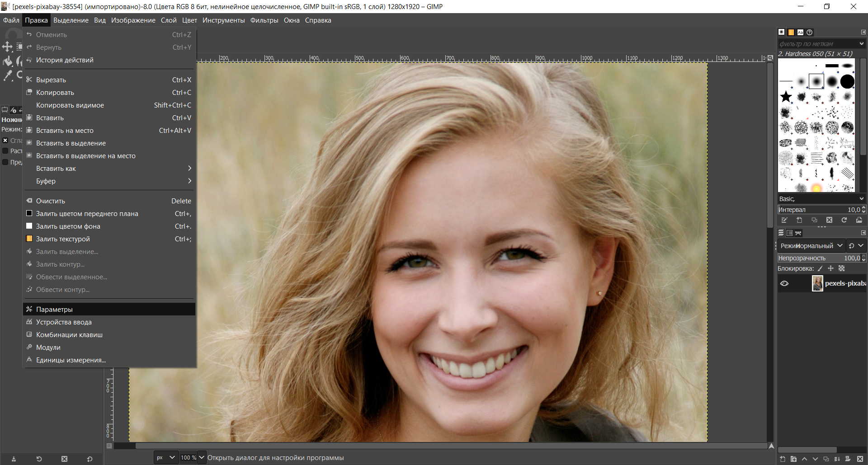Toggle the Сглаживание (antialiasing) checkbox
Viewport: 868px width, 465px height.
[5, 141]
